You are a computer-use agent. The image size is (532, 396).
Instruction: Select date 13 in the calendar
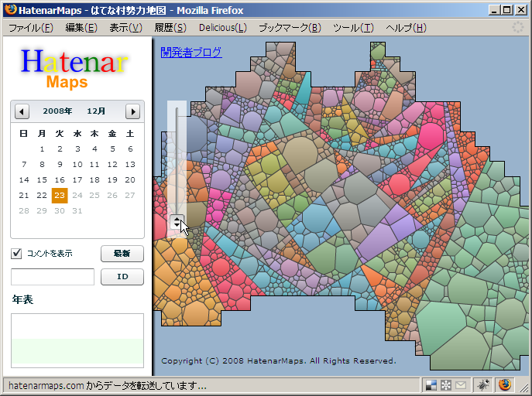point(130,164)
